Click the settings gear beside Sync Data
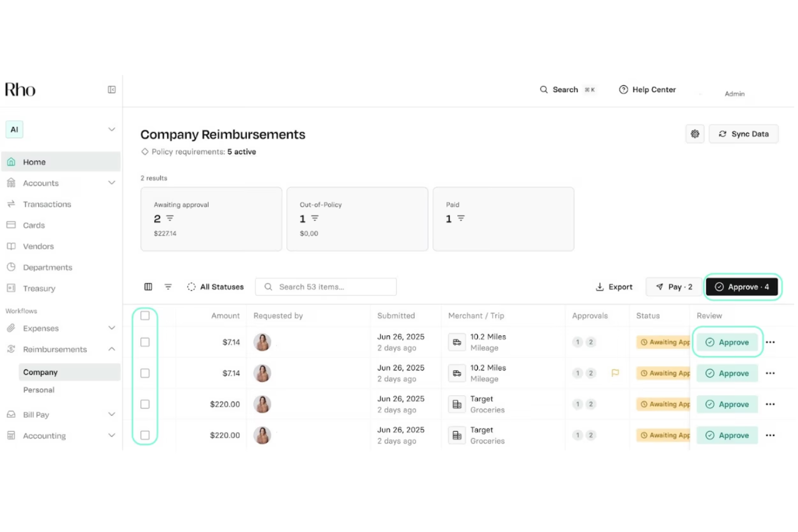The height and width of the screenshot is (532, 798). coord(694,134)
